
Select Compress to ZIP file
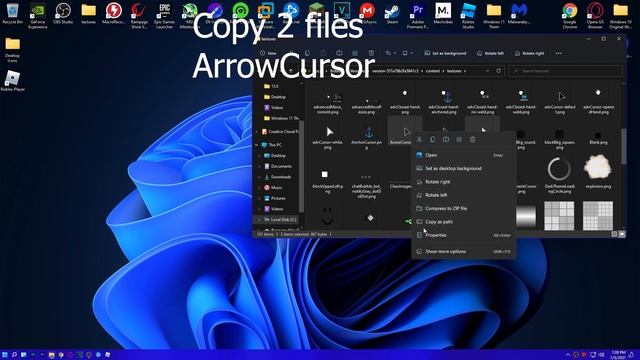[x=463, y=209]
